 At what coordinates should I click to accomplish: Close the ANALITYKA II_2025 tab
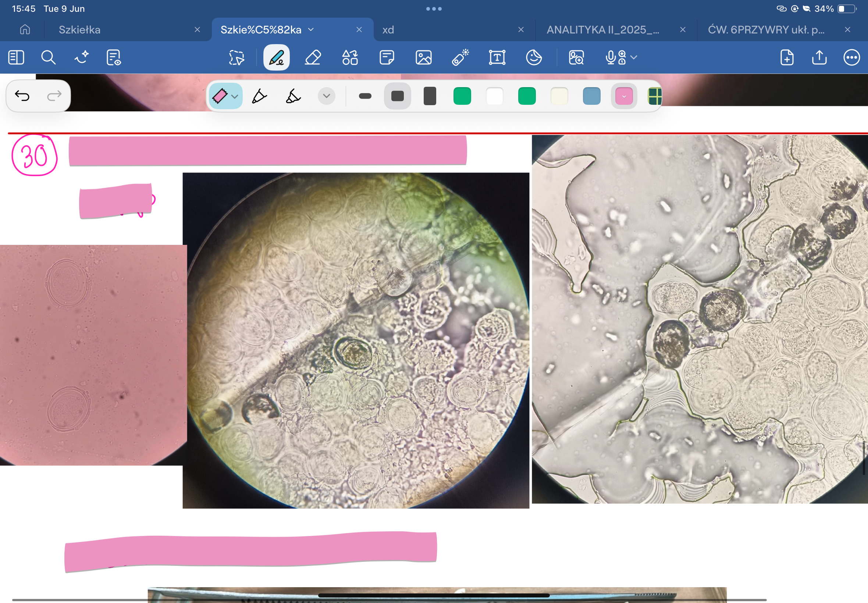pyautogui.click(x=683, y=29)
